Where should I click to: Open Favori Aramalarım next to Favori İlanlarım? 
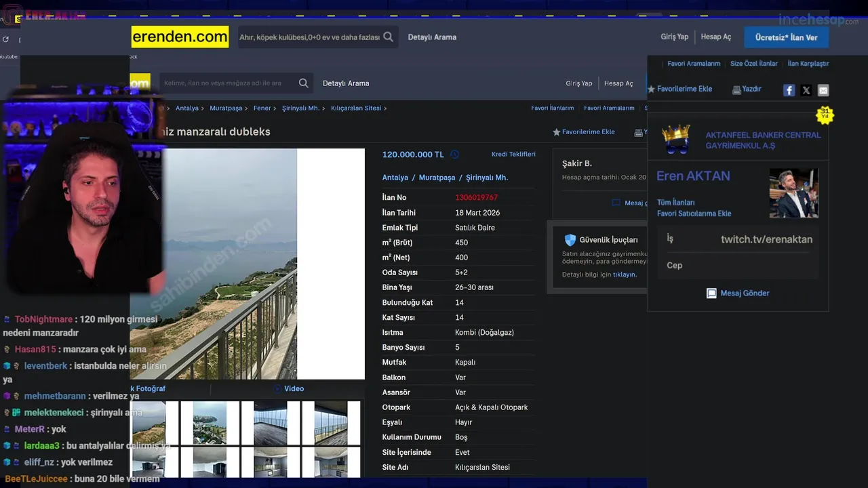coord(609,108)
